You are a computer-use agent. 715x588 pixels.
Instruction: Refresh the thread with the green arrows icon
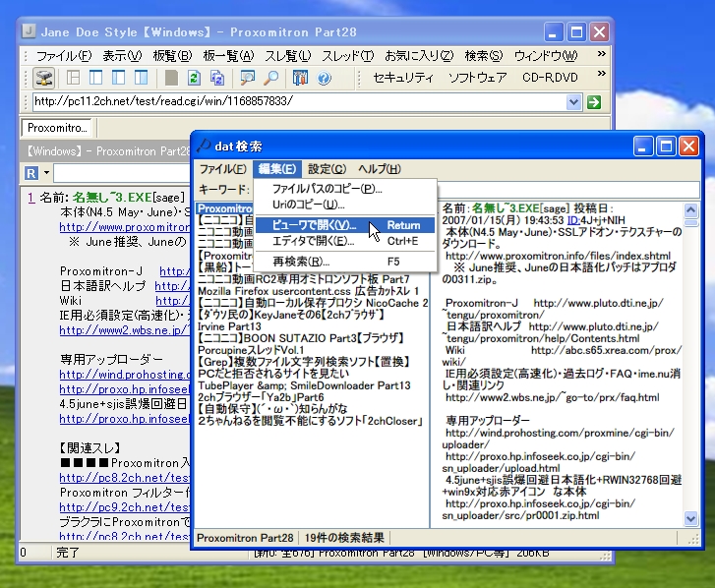(x=195, y=78)
